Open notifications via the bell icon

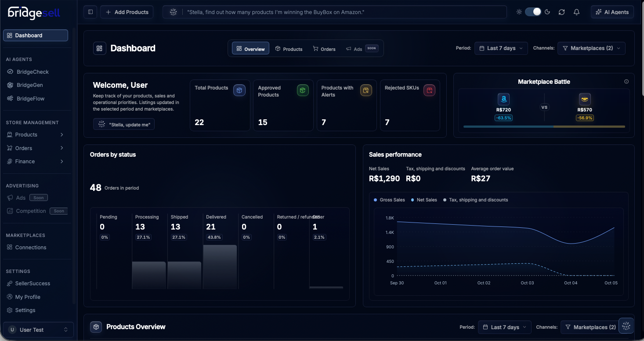(x=577, y=12)
